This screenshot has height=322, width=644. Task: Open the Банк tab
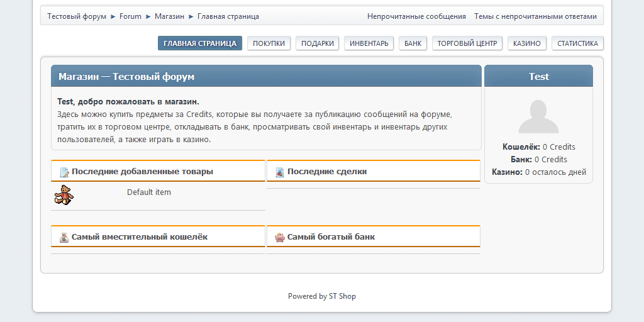coord(413,43)
